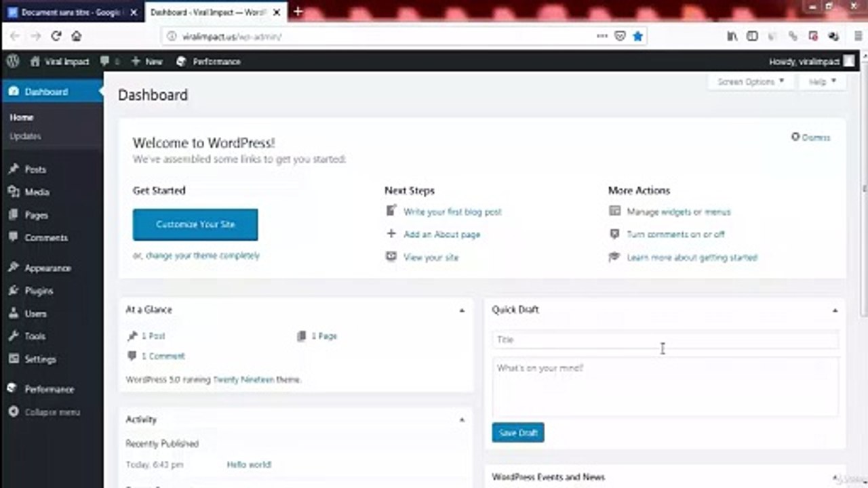
Task: Open the 1 Page link
Action: (x=324, y=336)
